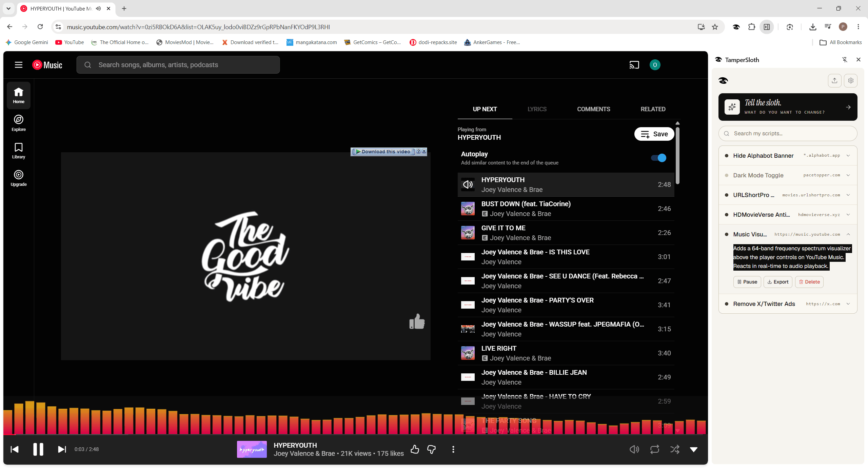Toggle the Autoplay switch
The height and width of the screenshot is (468, 868).
(658, 158)
